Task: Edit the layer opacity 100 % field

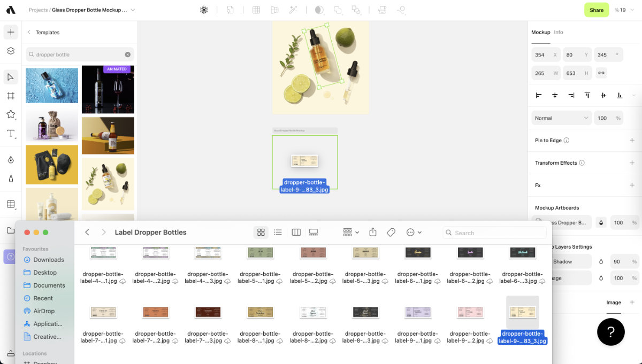Action: point(609,118)
